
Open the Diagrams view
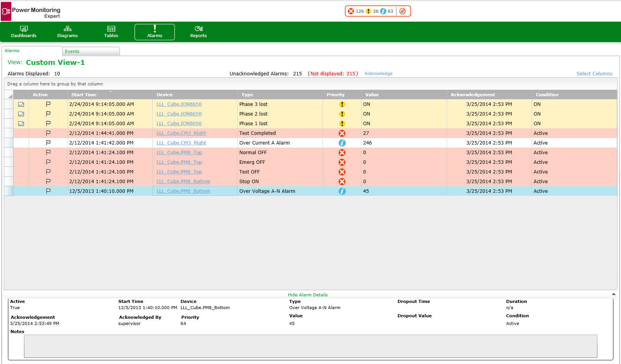tap(67, 32)
